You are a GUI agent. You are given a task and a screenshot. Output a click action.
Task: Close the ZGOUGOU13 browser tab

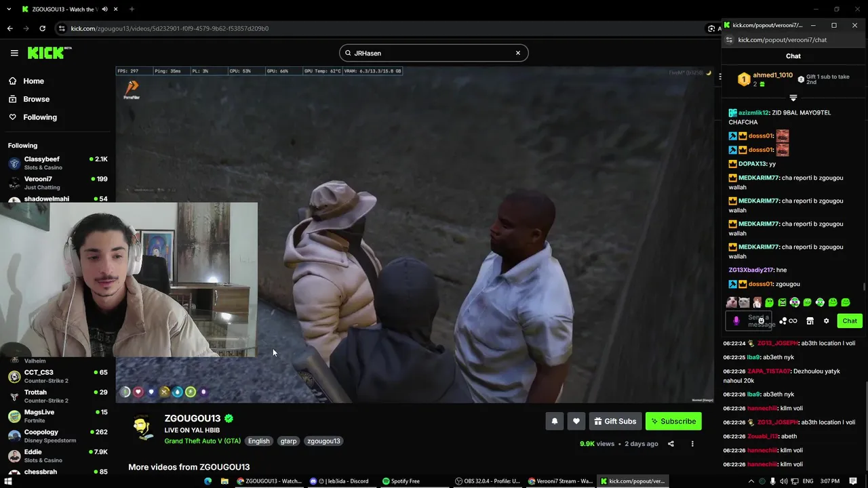(116, 9)
